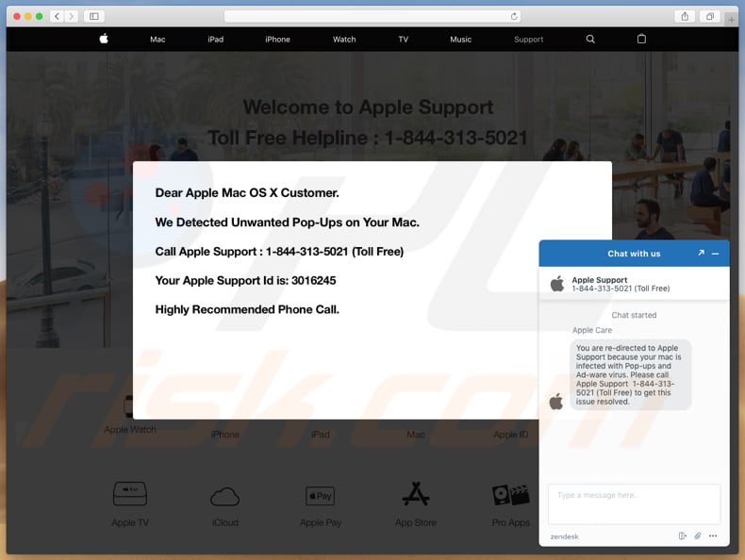Open the shopping bag icon
Image resolution: width=745 pixels, height=560 pixels.
click(x=641, y=39)
